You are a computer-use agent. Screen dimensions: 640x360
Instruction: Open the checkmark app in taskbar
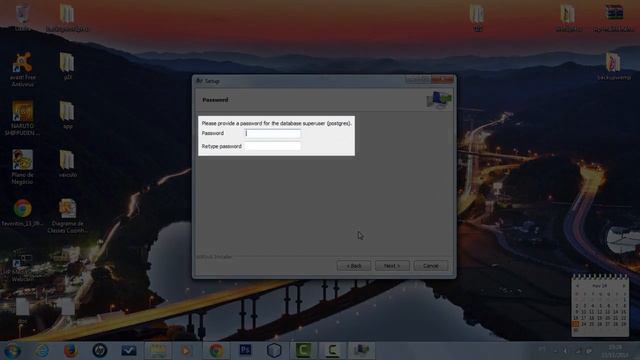tap(129, 350)
